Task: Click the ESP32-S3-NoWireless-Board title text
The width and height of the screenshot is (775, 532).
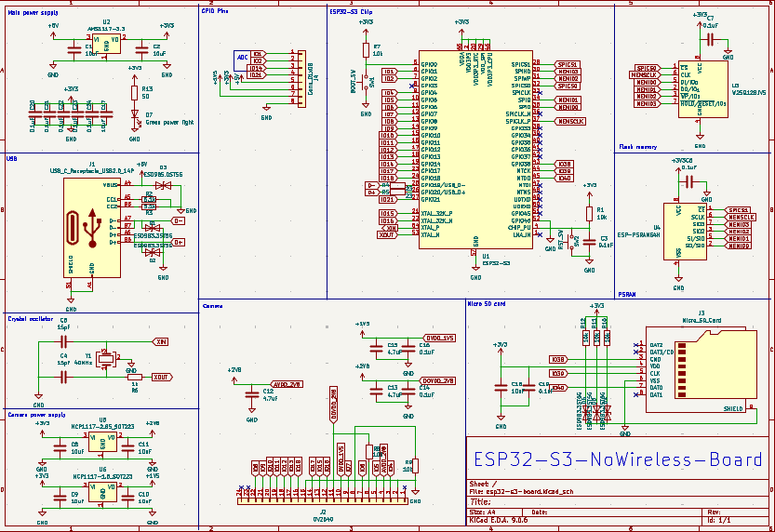Action: tap(618, 459)
